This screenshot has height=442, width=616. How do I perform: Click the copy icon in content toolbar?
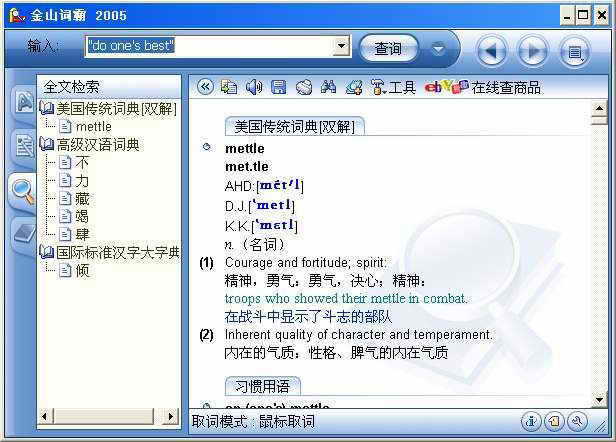pos(230,88)
